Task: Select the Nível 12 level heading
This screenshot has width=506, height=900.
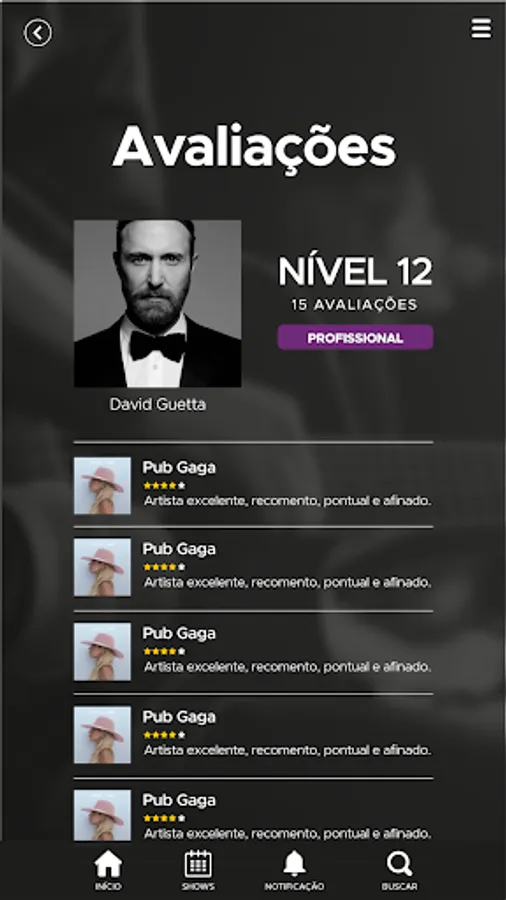Action: (x=355, y=271)
